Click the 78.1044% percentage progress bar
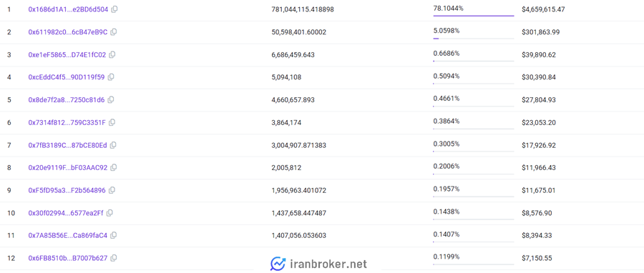Viewport: 644px width, 273px height. [474, 16]
